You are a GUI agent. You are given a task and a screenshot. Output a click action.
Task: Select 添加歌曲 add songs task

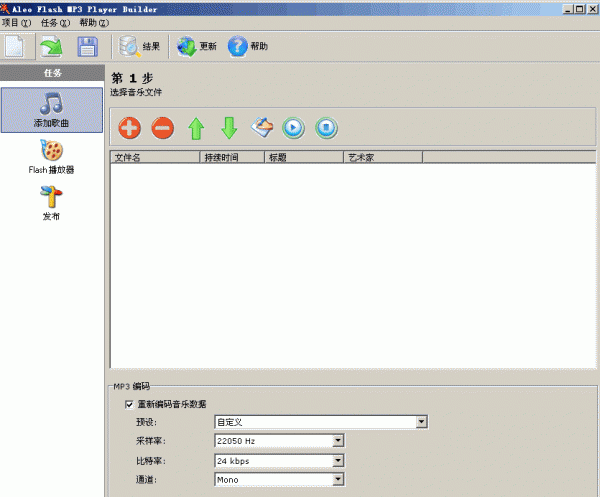pos(52,110)
